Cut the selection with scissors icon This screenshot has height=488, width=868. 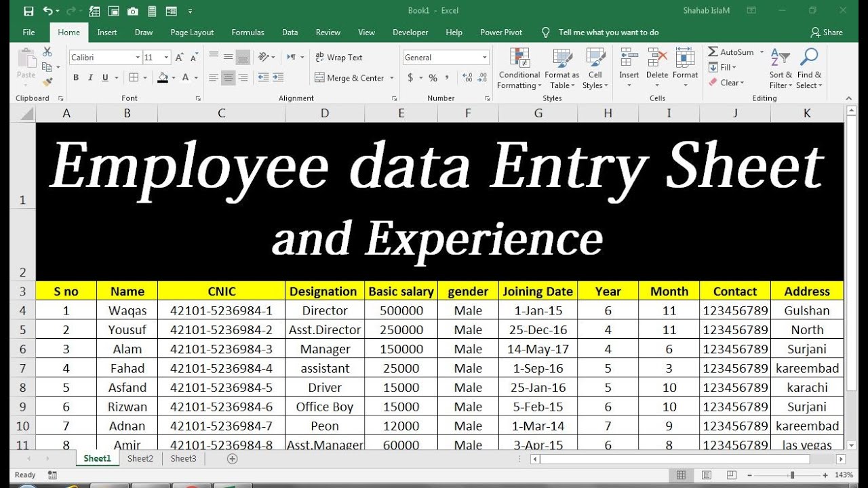pyautogui.click(x=47, y=52)
